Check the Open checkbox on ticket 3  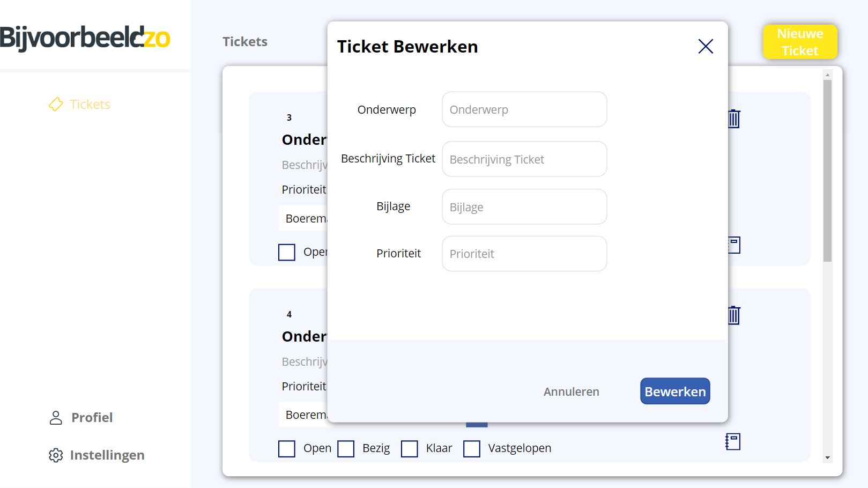coord(287,252)
